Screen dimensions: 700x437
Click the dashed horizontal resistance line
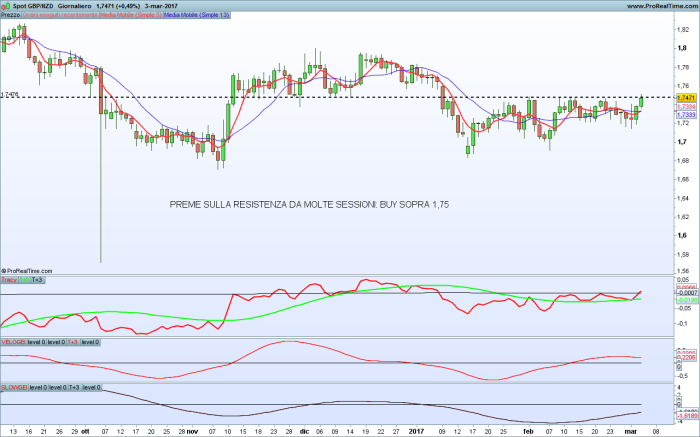(x=300, y=96)
